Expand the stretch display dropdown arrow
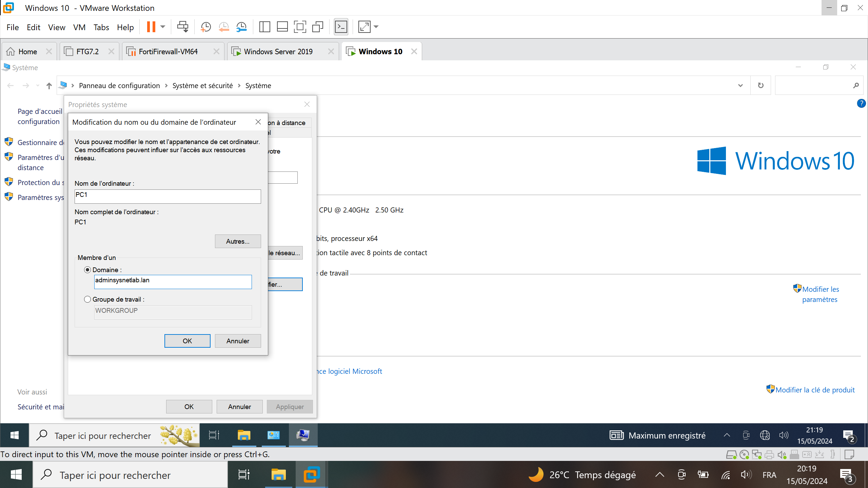Viewport: 868px width, 488px height. (x=376, y=27)
